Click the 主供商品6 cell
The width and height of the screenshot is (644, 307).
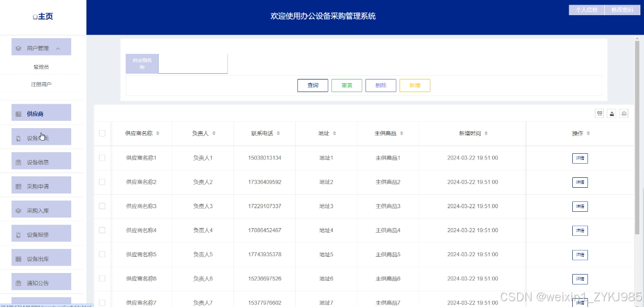click(x=388, y=278)
